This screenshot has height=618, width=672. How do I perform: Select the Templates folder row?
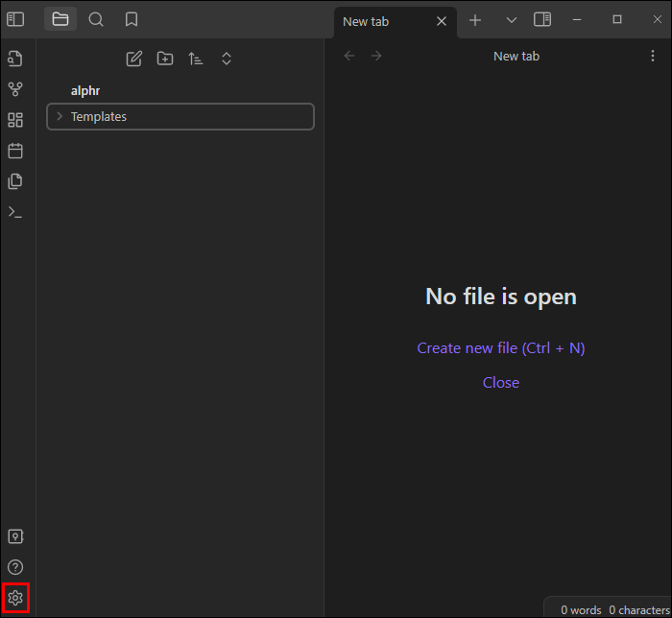[x=180, y=116]
